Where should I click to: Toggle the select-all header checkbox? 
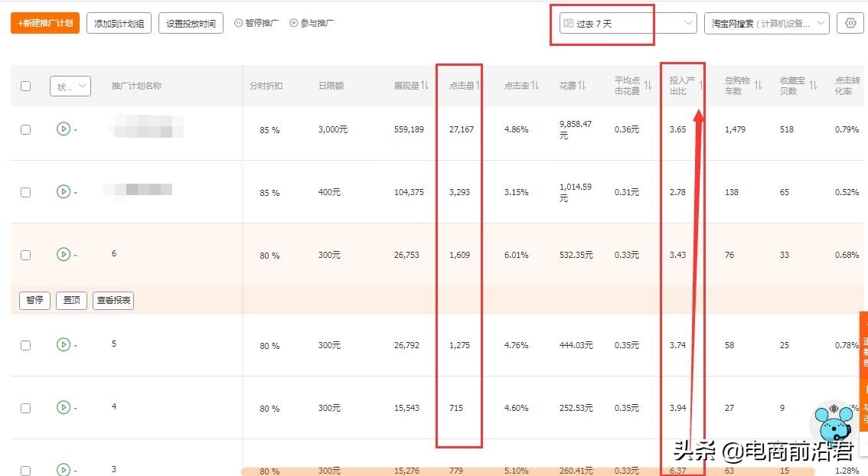click(25, 86)
